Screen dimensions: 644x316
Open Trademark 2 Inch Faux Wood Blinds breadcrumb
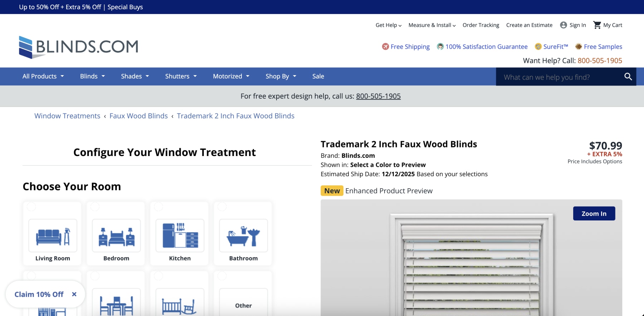(x=235, y=116)
